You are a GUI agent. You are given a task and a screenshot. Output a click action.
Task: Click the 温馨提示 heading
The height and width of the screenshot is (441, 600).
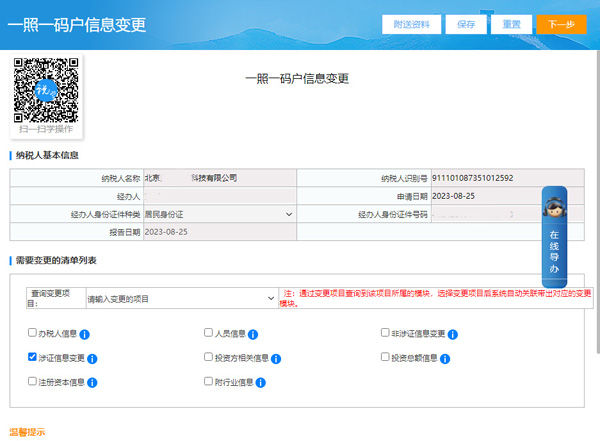click(x=27, y=432)
